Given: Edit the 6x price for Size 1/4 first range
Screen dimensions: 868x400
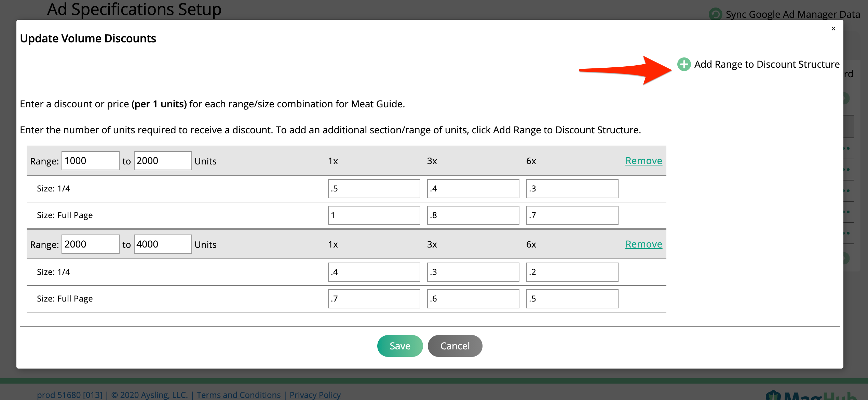Looking at the screenshot, I should (571, 188).
